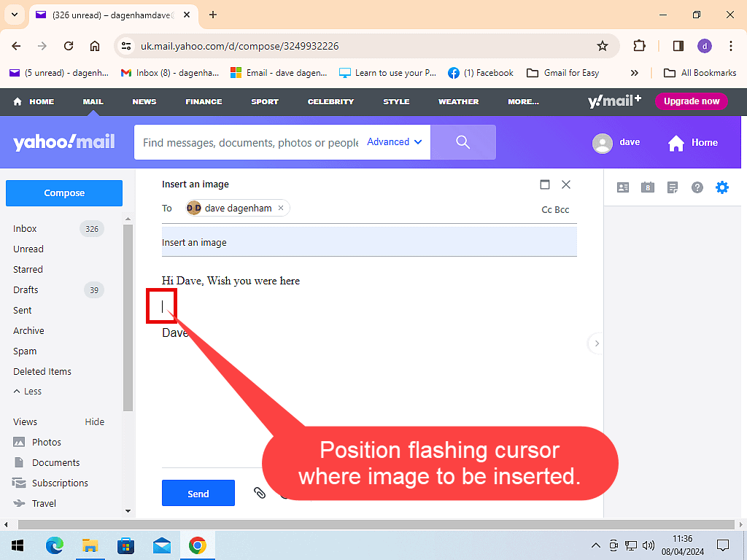Switch to the FINANCE tab
Image resolution: width=747 pixels, height=560 pixels.
point(203,101)
